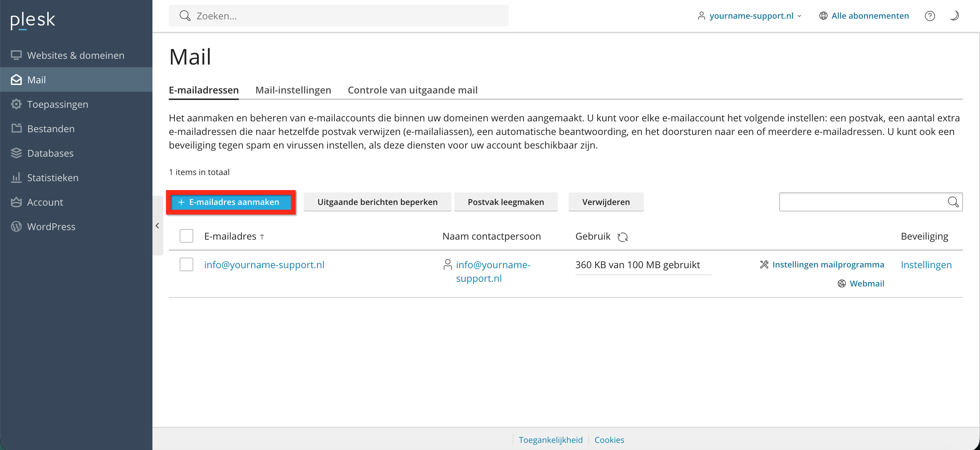The image size is (980, 450).
Task: Click the mailbox usage progress bar
Action: coord(642,274)
